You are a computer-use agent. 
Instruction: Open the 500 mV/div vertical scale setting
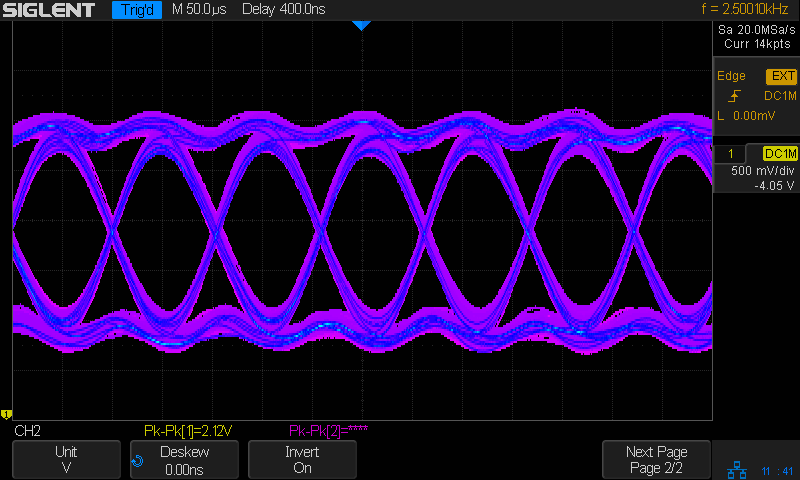tap(756, 170)
